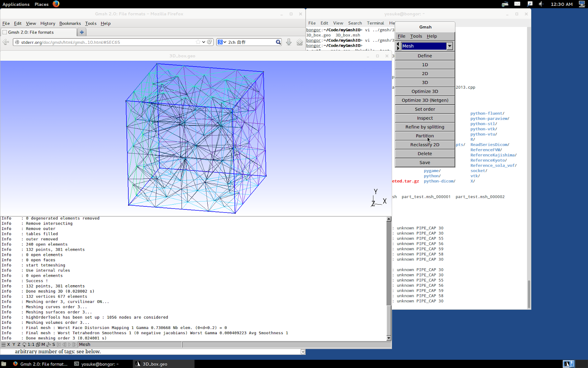Go to the Firefox home page
Screen dimensions: 588x368
pos(300,42)
